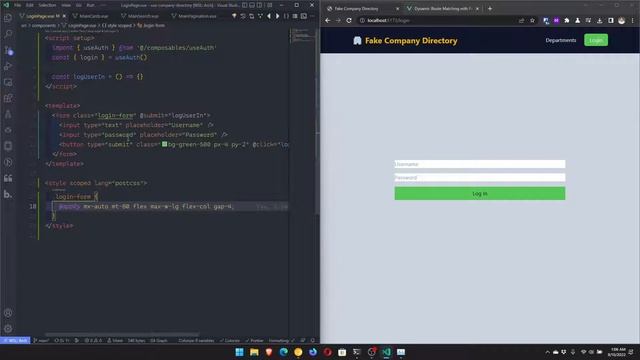The width and height of the screenshot is (640, 360).
Task: Open the Run and Debug view
Action: (8, 66)
